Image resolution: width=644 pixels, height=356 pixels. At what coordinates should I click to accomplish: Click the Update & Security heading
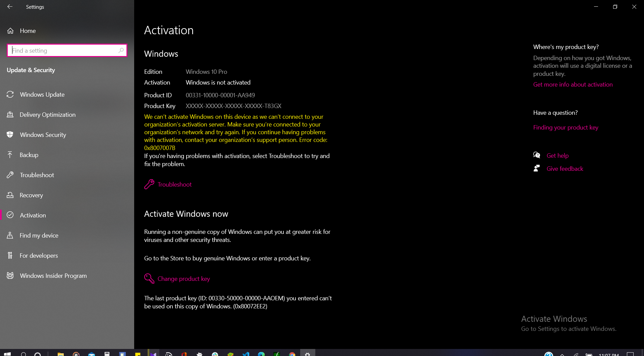coord(31,70)
